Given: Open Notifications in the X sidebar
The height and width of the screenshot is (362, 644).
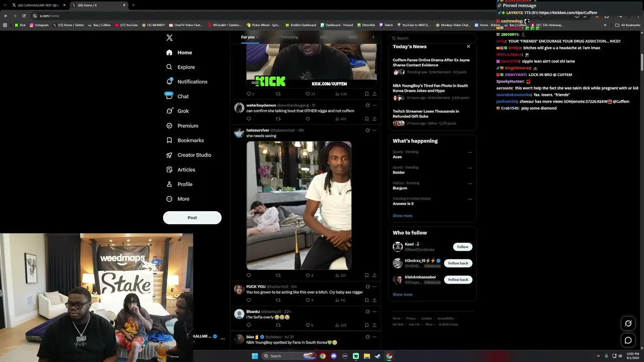Looking at the screenshot, I should tap(187, 81).
